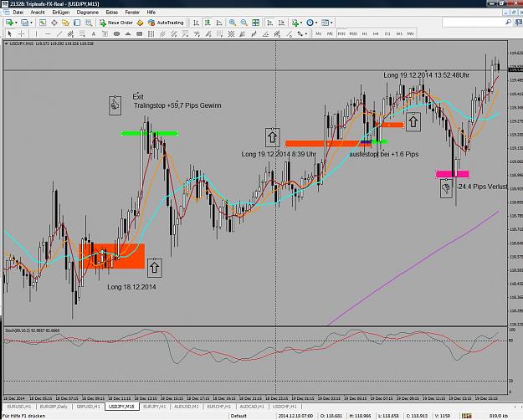Switch chart to H1 timeframe
The height and width of the screenshot is (420, 523).
pos(364,33)
